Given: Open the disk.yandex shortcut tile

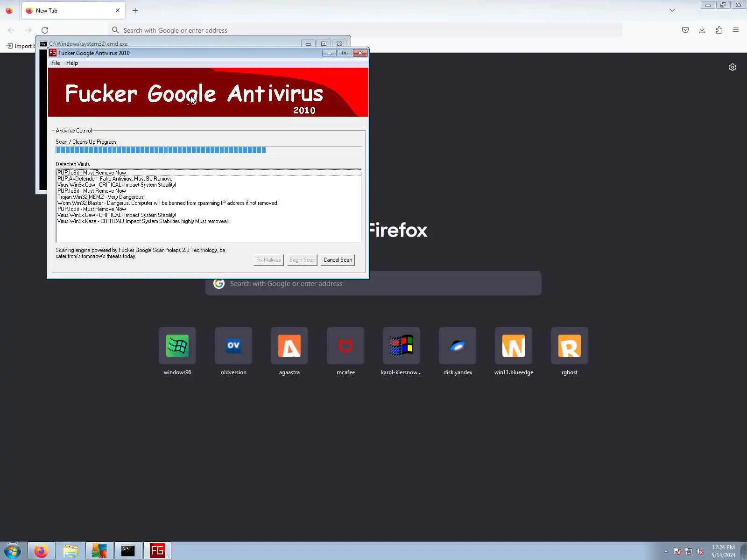Looking at the screenshot, I should (x=458, y=346).
